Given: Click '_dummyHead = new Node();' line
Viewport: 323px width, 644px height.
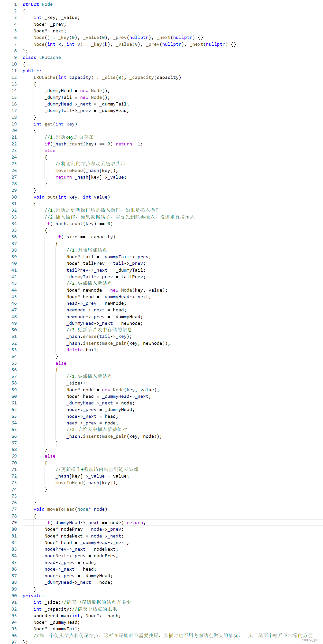Looking at the screenshot, I should 77,91.
